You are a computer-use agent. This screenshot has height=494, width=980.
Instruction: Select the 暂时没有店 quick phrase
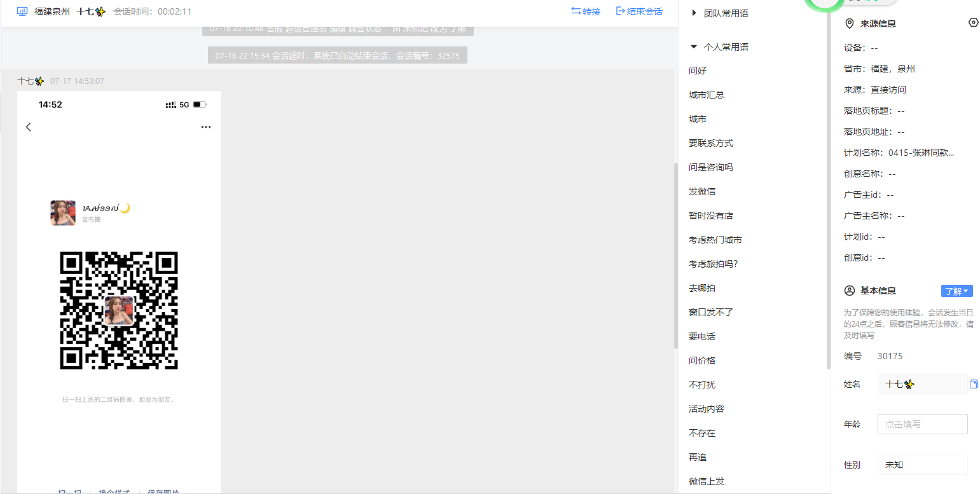711,216
